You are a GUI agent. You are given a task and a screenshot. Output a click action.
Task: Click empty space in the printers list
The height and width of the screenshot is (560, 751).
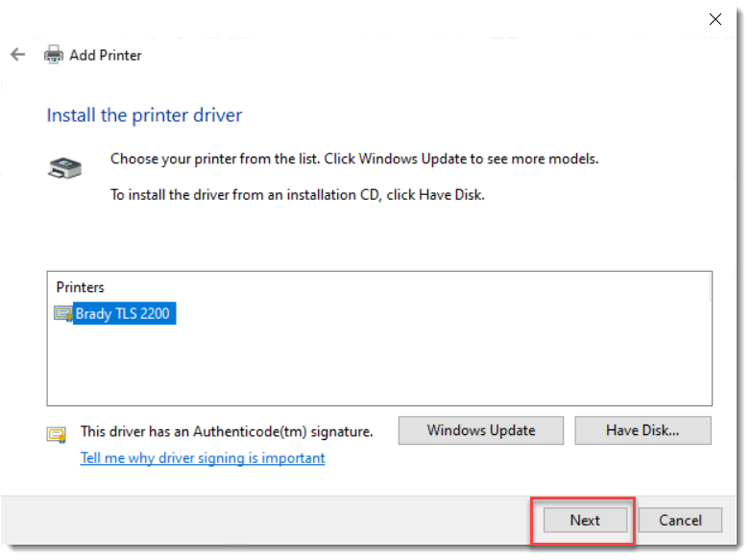(x=384, y=365)
